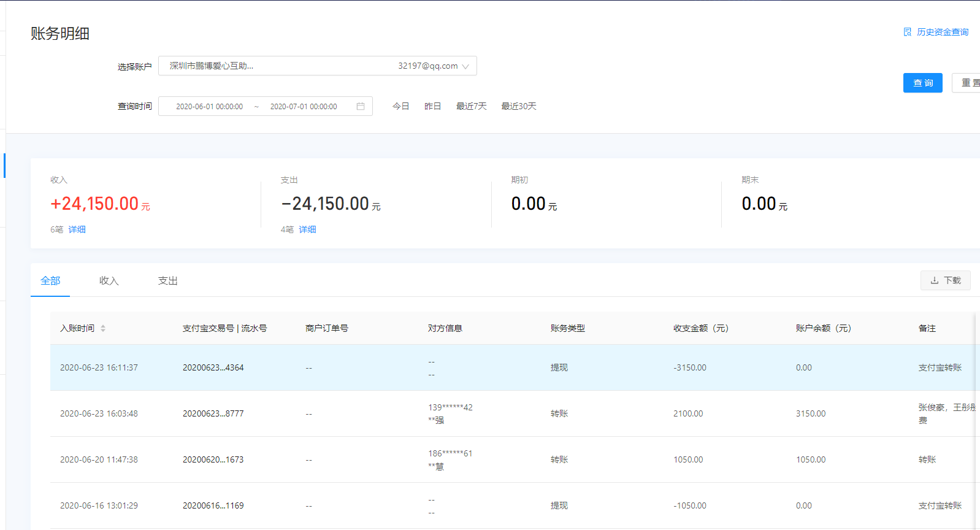Screen dimensions: 980x530
Task: Click the history fund query icon
Action: point(907,32)
